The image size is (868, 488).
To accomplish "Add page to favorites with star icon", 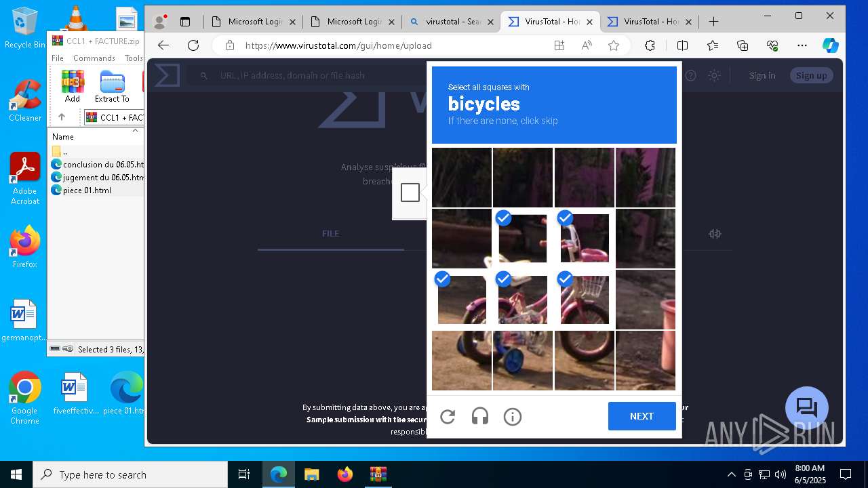I will (614, 45).
